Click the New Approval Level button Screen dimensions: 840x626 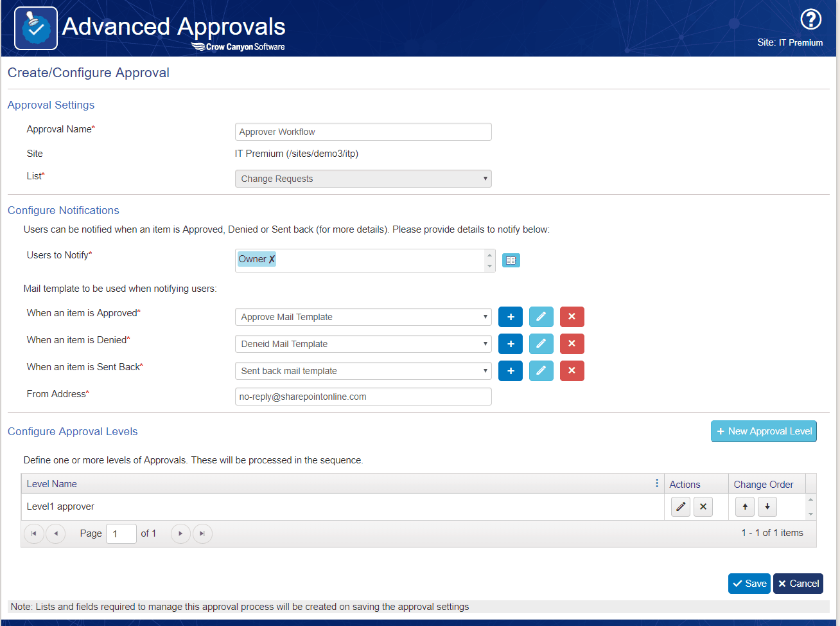[764, 431]
